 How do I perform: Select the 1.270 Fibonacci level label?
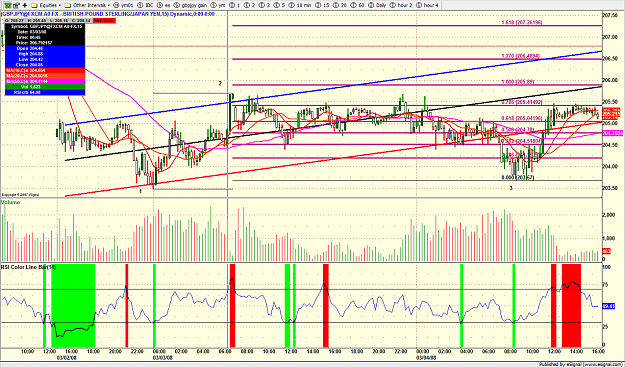[520, 56]
